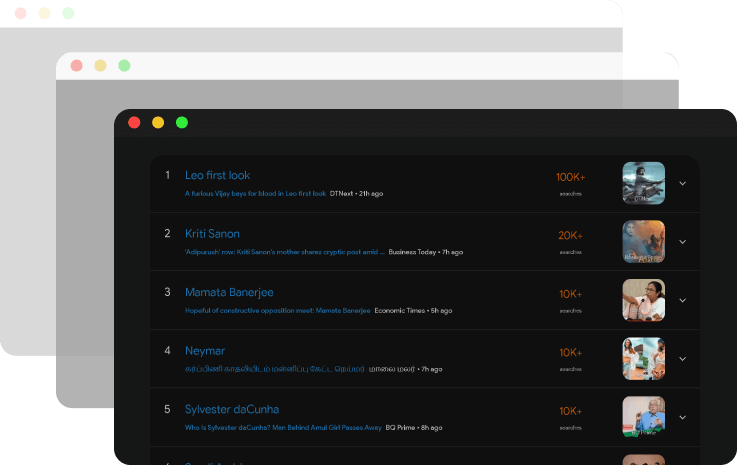Open the Neymar thumbnail image
This screenshot has height=465, width=737.
click(643, 359)
